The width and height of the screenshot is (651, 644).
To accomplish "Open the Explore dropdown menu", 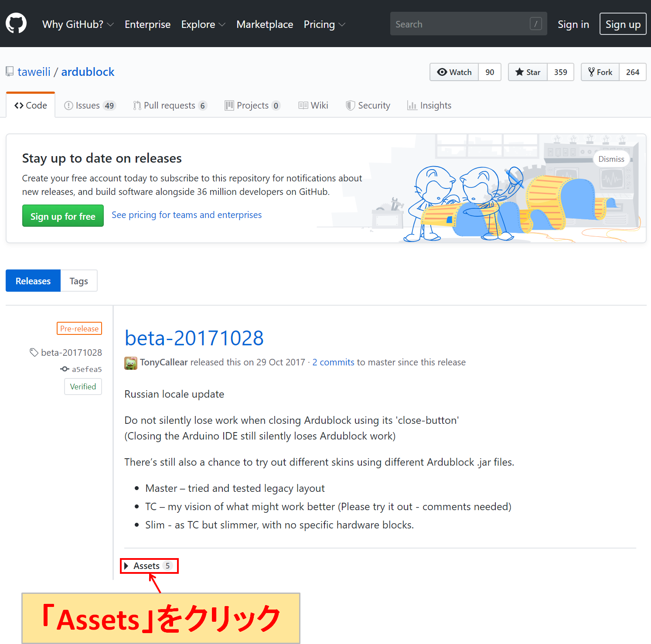I will point(203,24).
